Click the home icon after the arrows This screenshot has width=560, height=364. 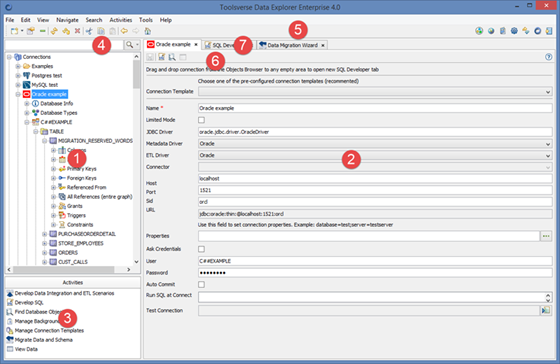[148, 31]
